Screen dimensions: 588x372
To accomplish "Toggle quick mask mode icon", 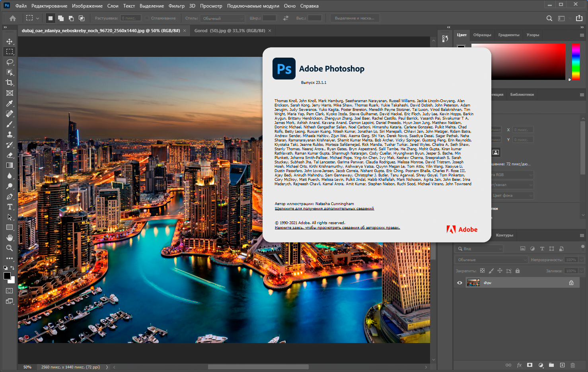I will [x=10, y=291].
